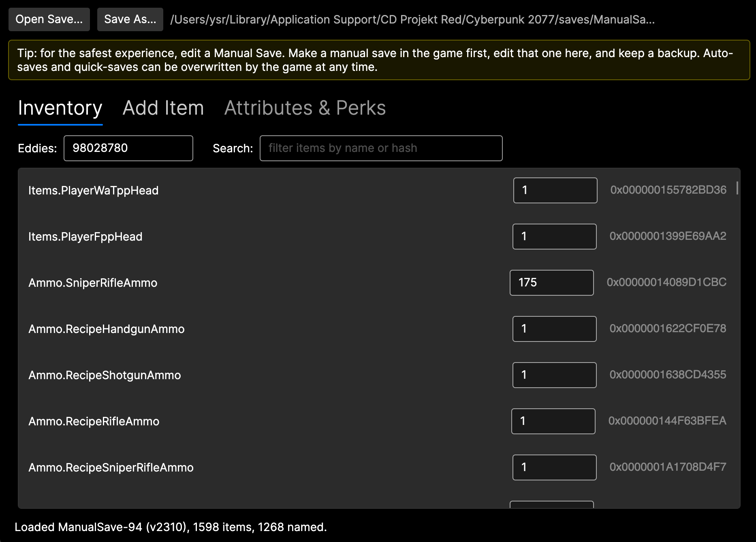Click hash 0x0000001A1708D4F7
This screenshot has height=542, width=756.
click(x=668, y=467)
